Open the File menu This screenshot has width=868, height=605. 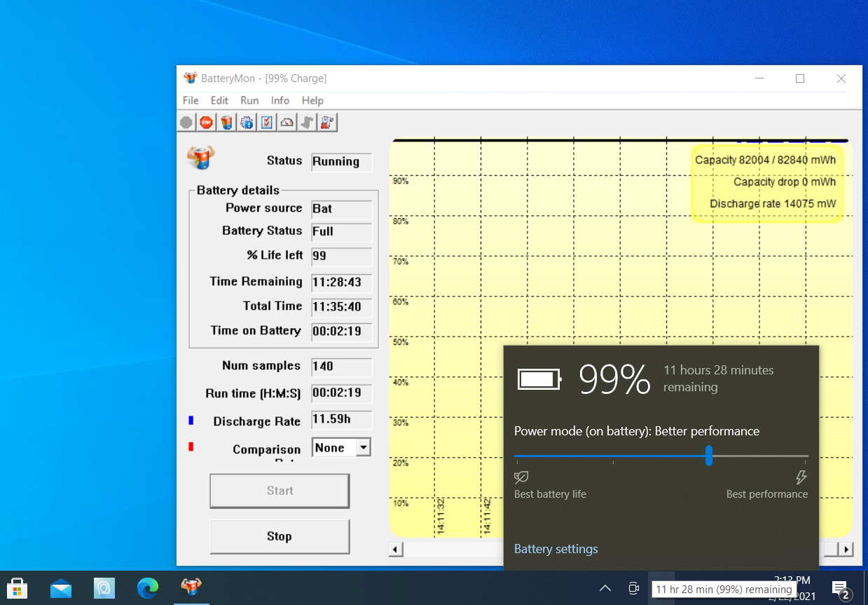click(191, 100)
